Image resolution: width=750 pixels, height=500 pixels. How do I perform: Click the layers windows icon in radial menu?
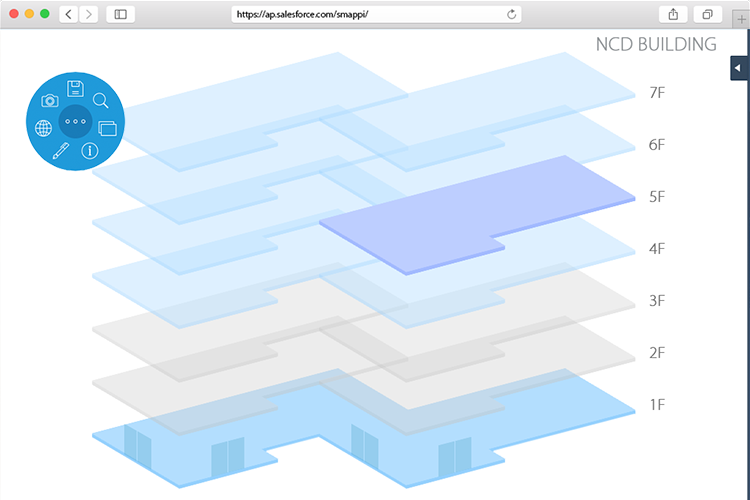tap(108, 128)
